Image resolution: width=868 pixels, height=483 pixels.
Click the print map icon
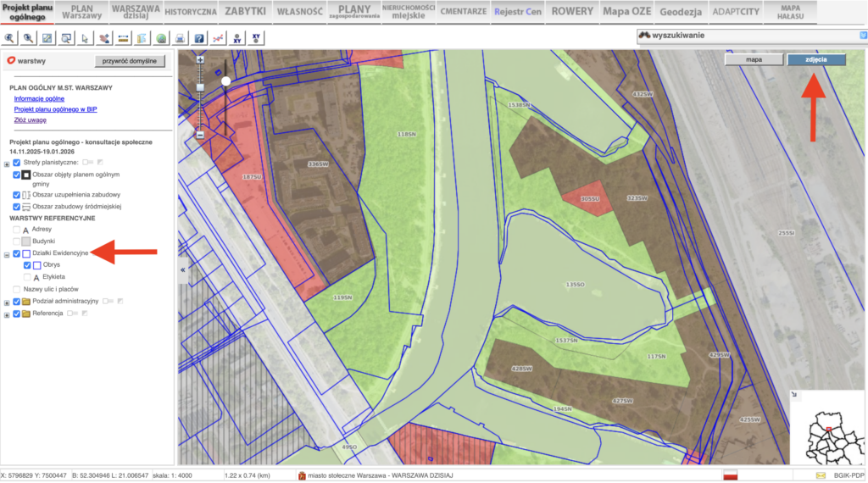180,38
